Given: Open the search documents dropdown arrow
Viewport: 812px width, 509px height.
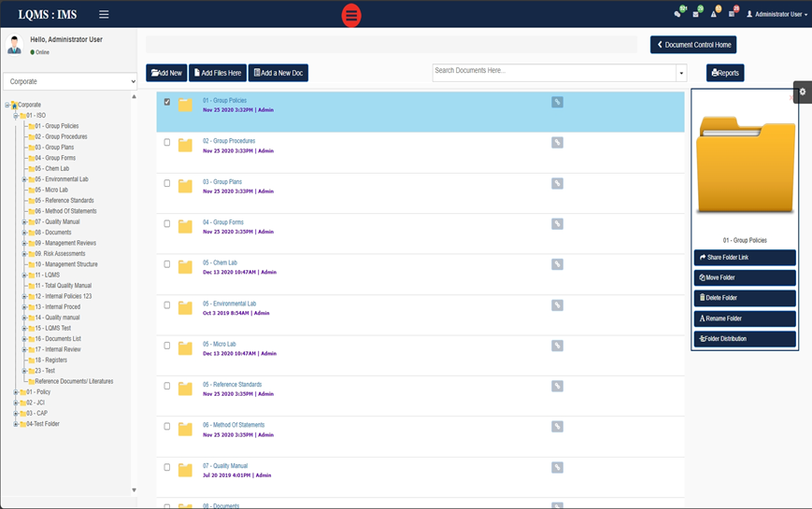Looking at the screenshot, I should point(681,73).
